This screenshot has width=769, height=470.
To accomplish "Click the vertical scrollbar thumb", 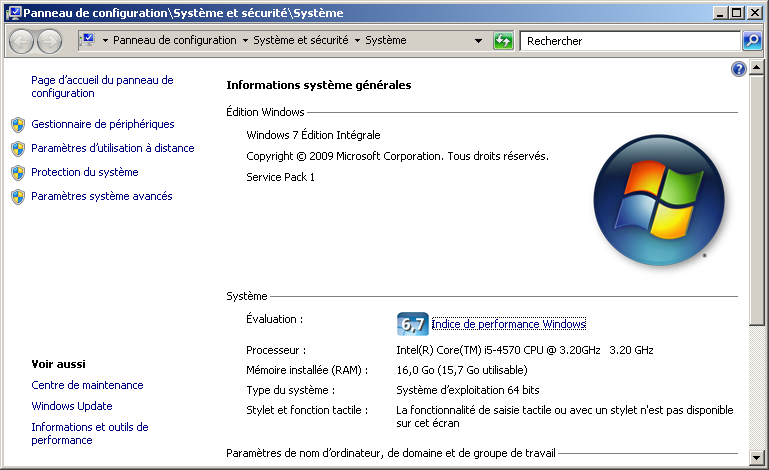I will point(757,200).
